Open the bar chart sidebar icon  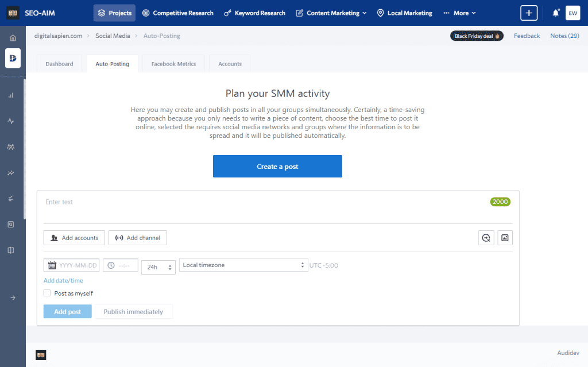(x=11, y=95)
